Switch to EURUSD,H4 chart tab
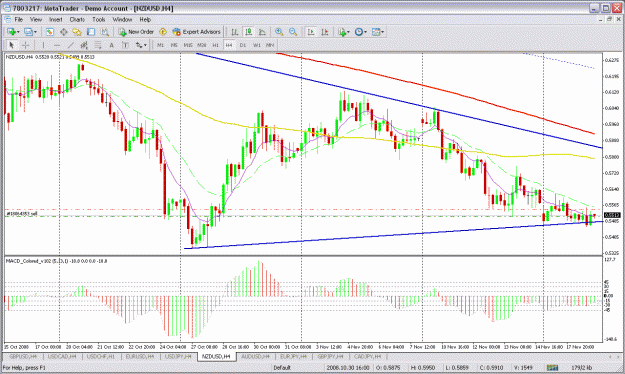 tap(140, 356)
